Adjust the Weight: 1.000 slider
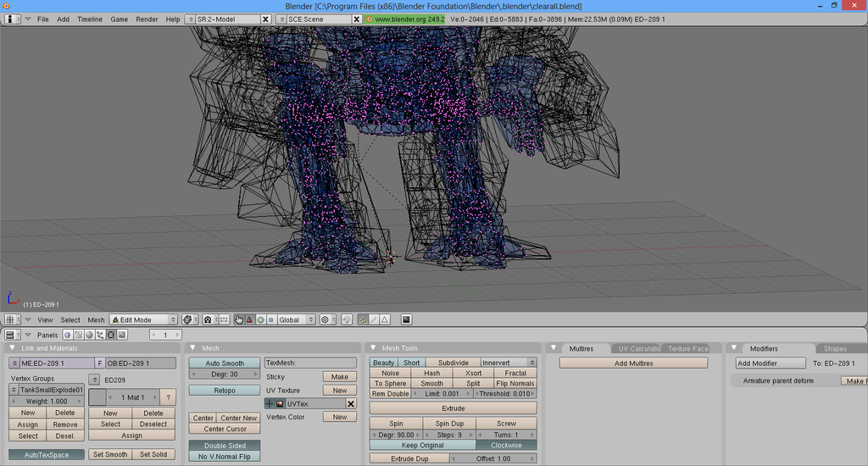Viewport: 868px width, 466px height. tap(47, 402)
